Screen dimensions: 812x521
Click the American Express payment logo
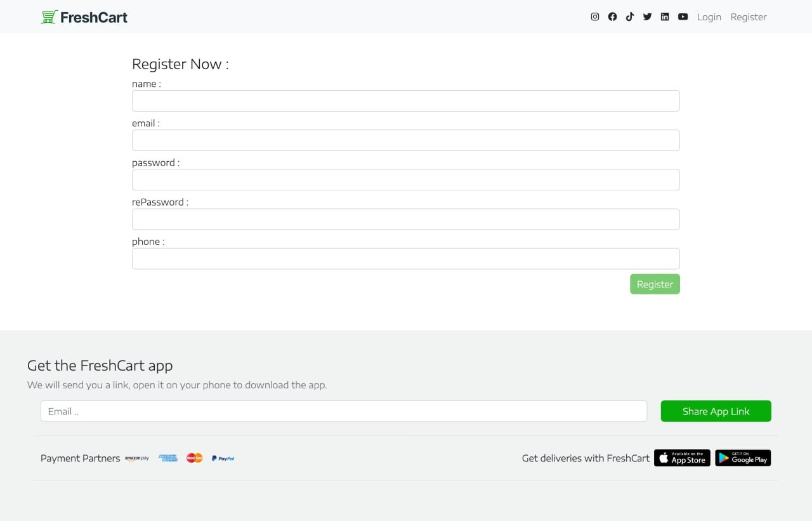point(168,458)
